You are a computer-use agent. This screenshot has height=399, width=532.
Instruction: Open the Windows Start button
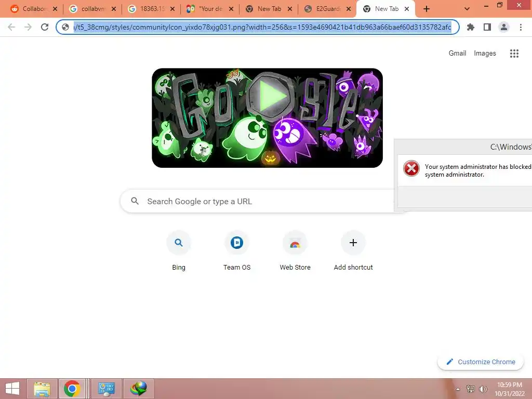pos(12,389)
